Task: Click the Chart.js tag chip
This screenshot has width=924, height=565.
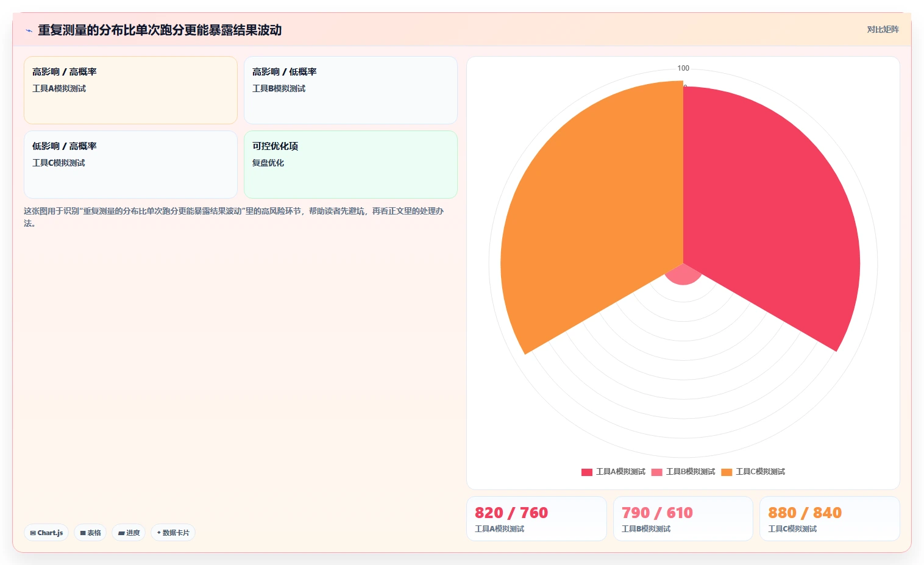Action: click(46, 533)
